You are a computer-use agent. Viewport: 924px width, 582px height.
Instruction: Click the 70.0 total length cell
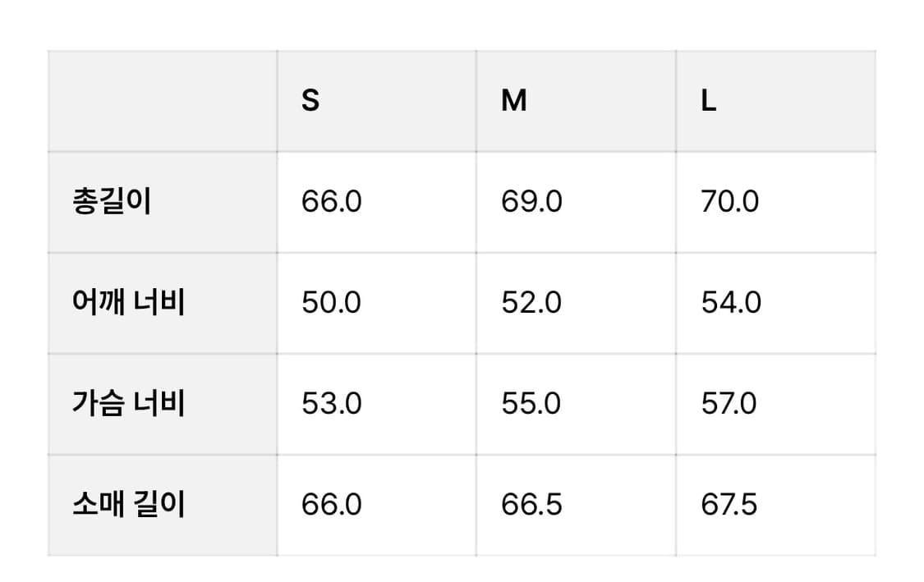(730, 202)
